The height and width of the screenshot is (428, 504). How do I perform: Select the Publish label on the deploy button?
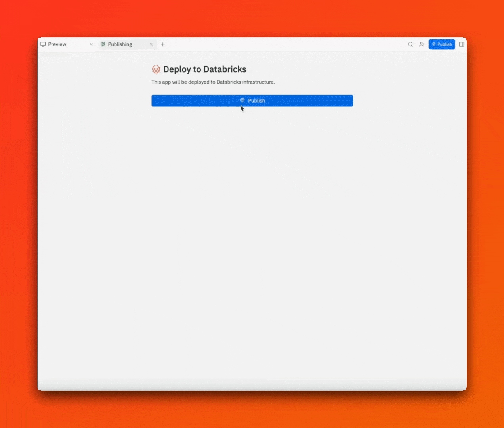[256, 100]
